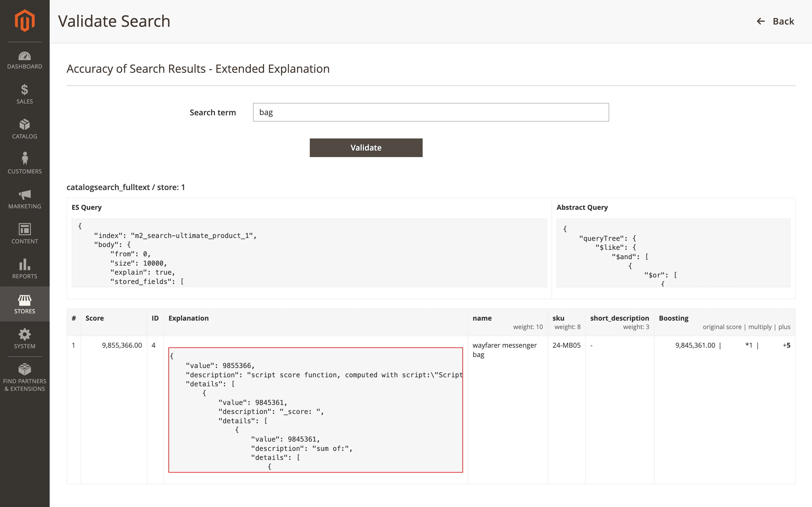The height and width of the screenshot is (507, 812).
Task: Click the Boosting column header
Action: tap(673, 318)
